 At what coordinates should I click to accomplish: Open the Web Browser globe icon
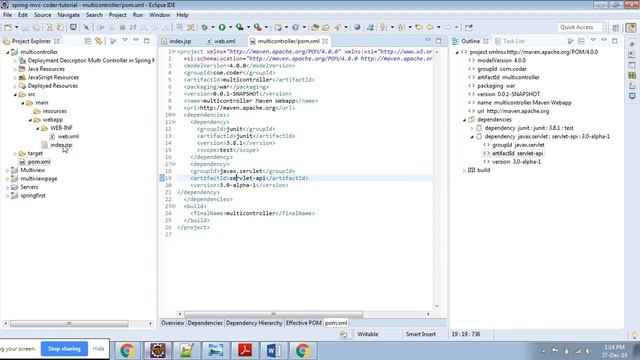357,27
